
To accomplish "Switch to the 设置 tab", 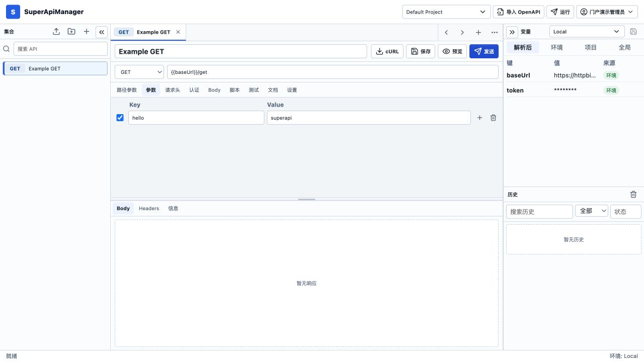I will tap(292, 90).
